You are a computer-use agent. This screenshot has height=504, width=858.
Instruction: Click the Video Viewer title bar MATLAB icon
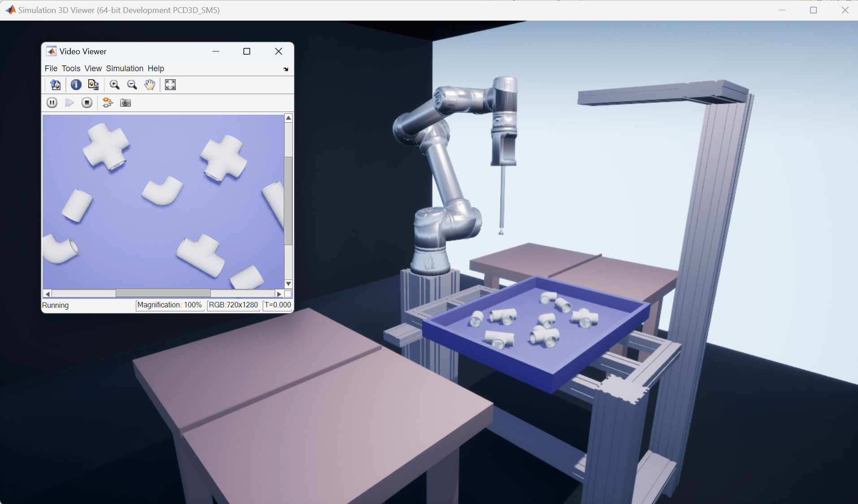[x=52, y=52]
